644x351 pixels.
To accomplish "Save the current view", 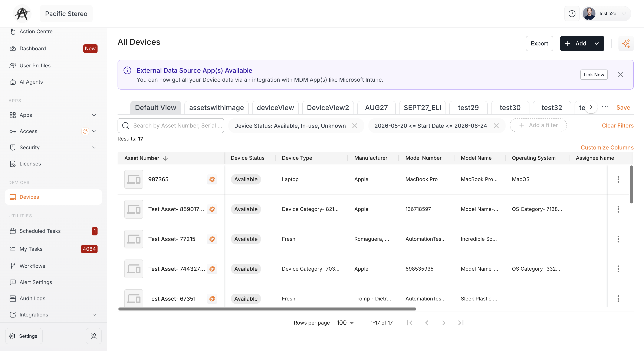I will coord(623,108).
